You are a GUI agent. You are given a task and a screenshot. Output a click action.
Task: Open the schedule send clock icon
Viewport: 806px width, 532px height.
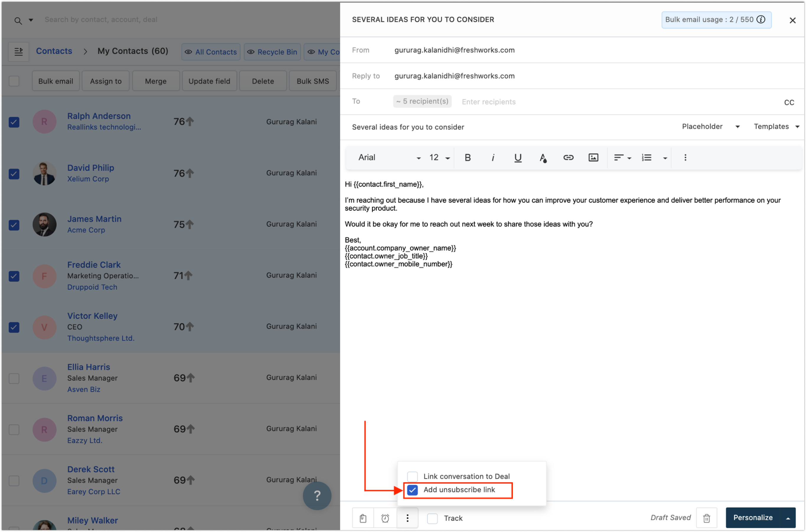[x=385, y=518]
